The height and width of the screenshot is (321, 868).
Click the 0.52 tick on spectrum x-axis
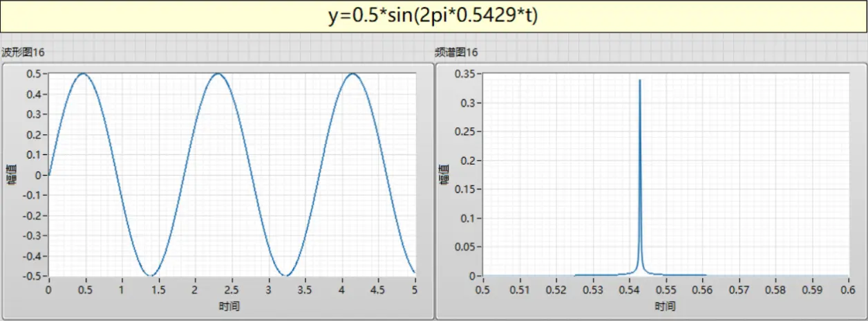[x=556, y=289]
